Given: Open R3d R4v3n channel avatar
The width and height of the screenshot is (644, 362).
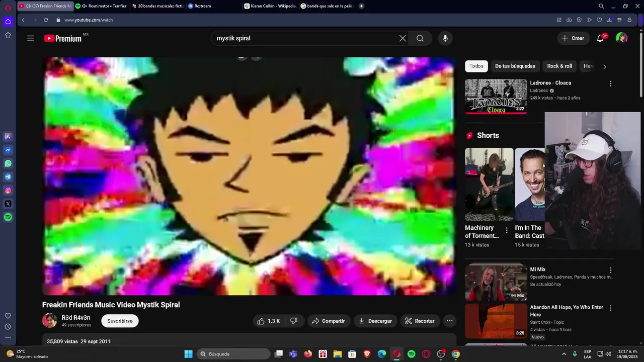Looking at the screenshot, I should 49,321.
